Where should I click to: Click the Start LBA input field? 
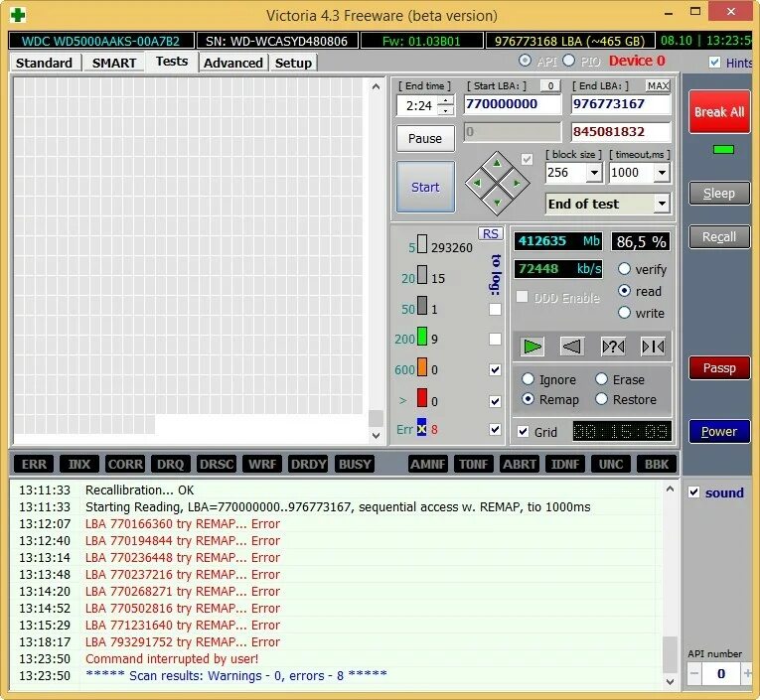[x=512, y=103]
